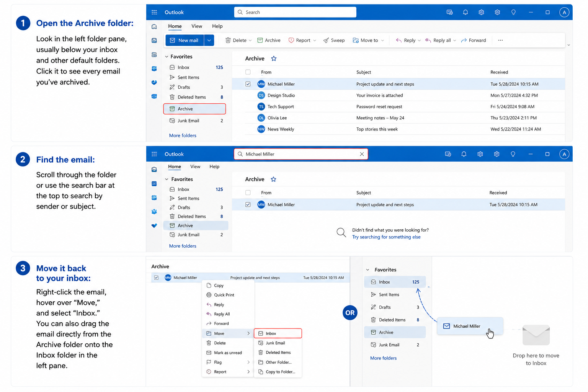Image resolution: width=588 pixels, height=392 pixels.
Task: Open the Reply dropdown chevron
Action: tap(419, 40)
